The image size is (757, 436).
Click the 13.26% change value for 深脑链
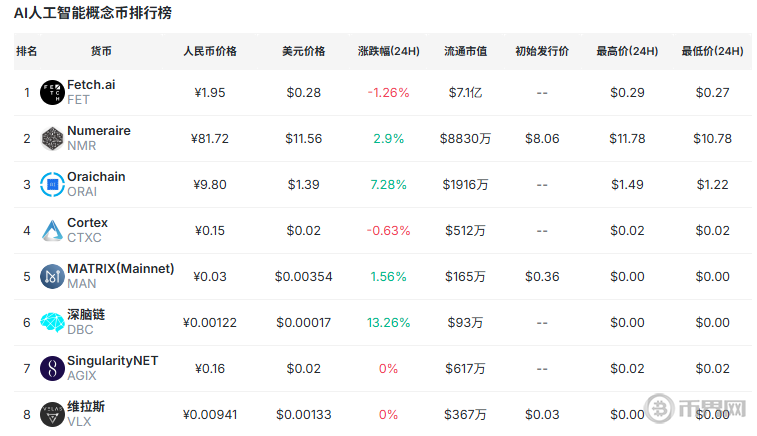[x=388, y=322]
